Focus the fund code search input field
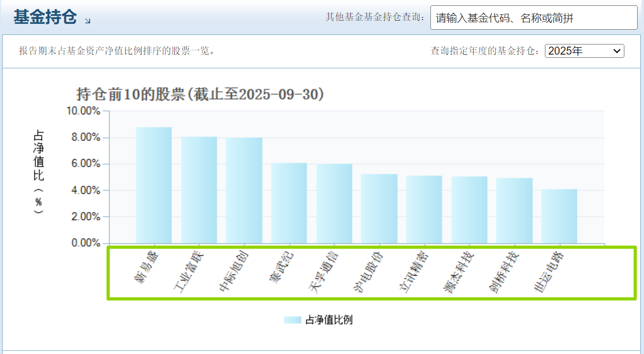The width and height of the screenshot is (644, 354). tap(534, 17)
